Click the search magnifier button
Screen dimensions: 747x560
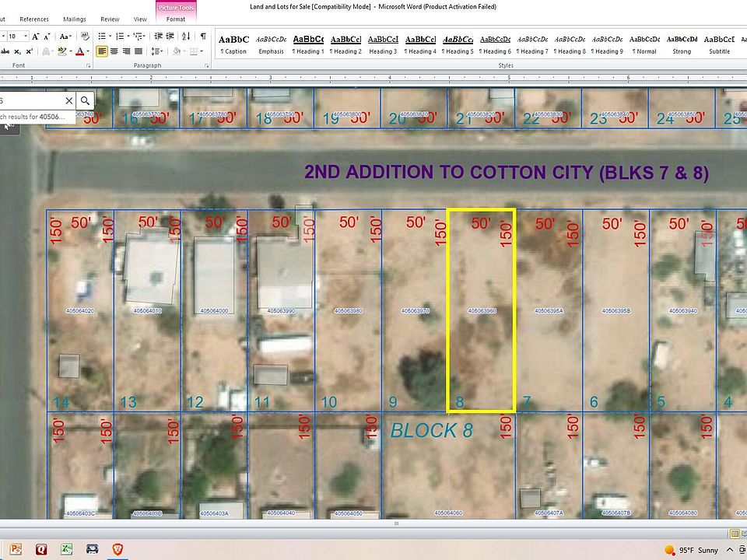click(85, 100)
